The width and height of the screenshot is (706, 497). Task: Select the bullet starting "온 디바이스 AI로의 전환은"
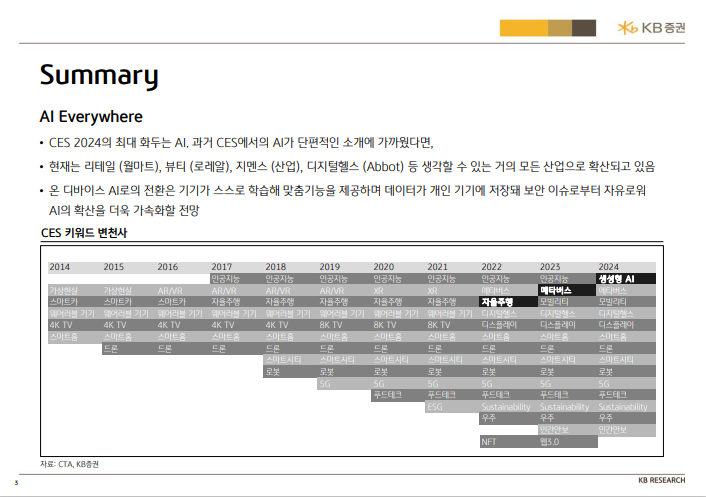[347, 200]
